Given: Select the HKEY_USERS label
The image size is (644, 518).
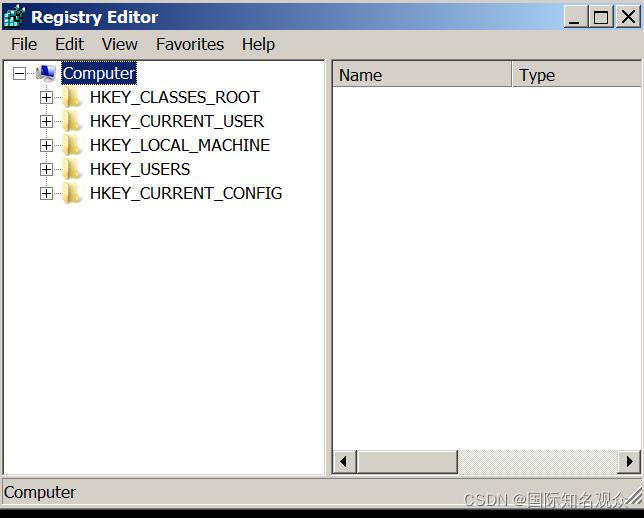Looking at the screenshot, I should (140, 170).
